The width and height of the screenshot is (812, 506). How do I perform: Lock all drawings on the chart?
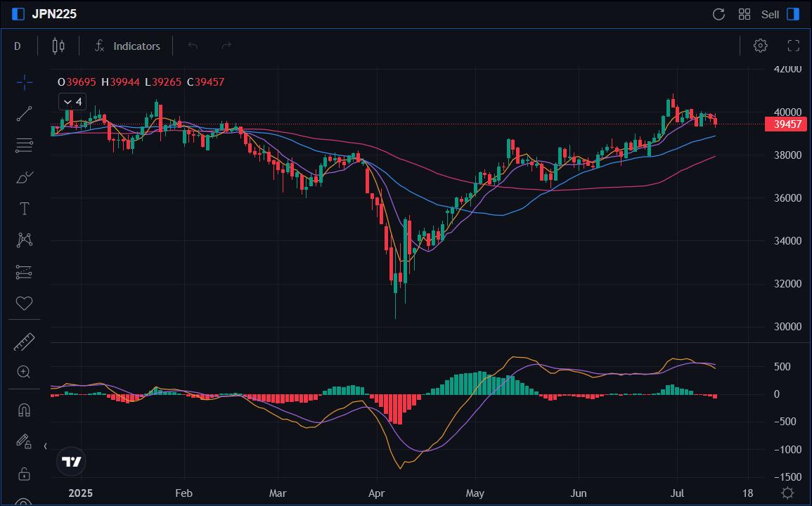pos(24,474)
